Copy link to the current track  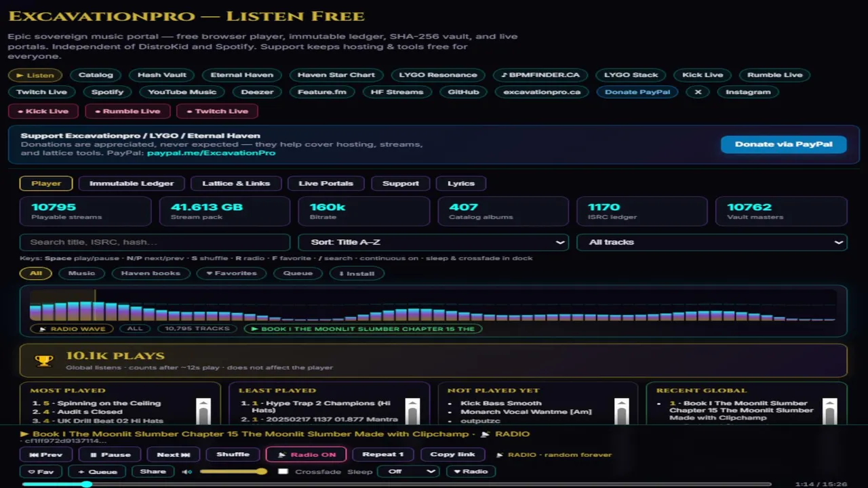(452, 455)
